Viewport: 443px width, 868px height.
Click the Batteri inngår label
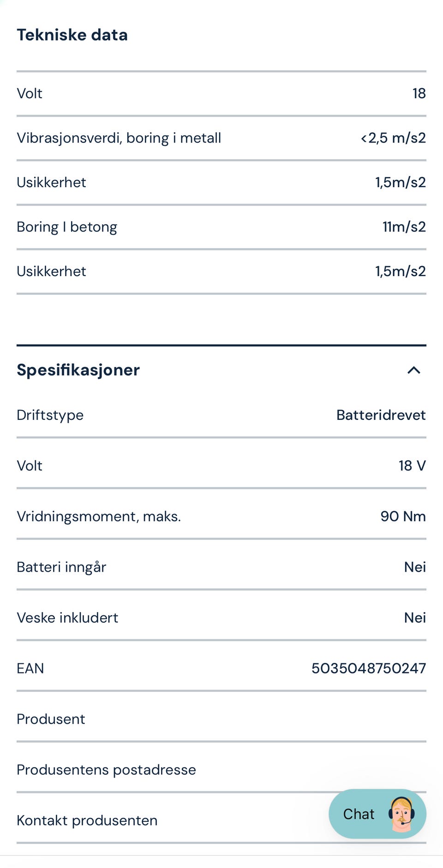click(x=61, y=567)
